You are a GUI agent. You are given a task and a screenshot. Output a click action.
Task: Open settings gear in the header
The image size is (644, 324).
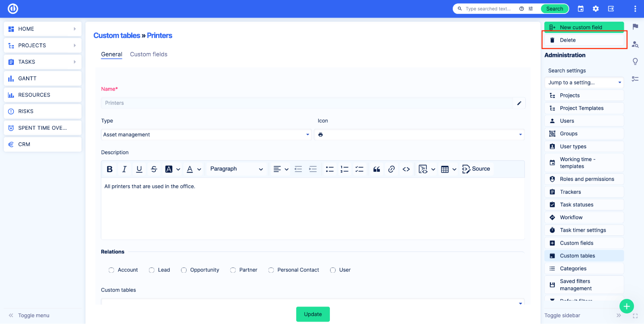pyautogui.click(x=596, y=9)
